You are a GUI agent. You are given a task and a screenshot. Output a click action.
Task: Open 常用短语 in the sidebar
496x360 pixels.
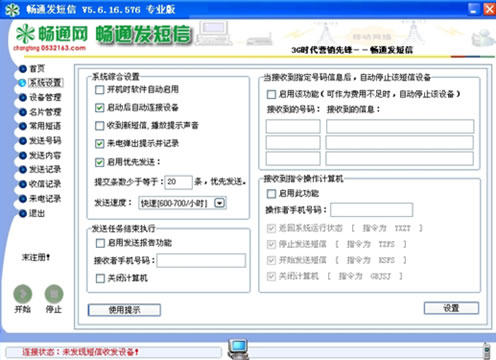[45, 126]
